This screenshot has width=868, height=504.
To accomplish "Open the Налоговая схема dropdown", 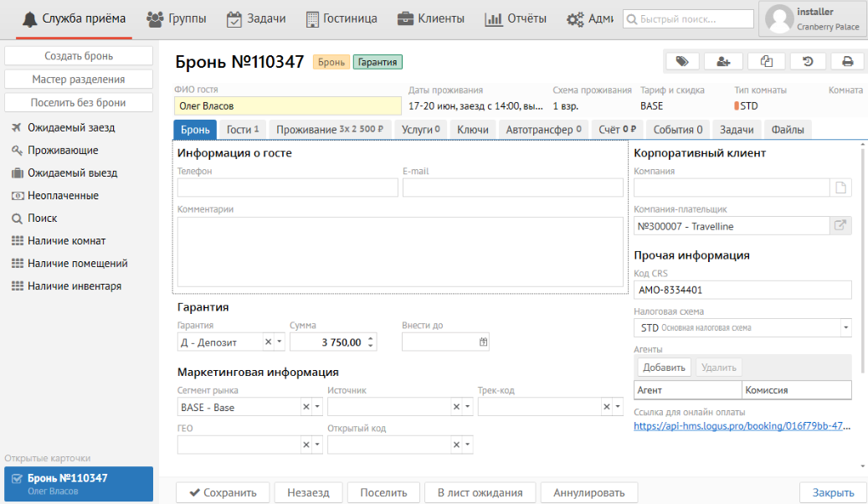I will [x=845, y=327].
